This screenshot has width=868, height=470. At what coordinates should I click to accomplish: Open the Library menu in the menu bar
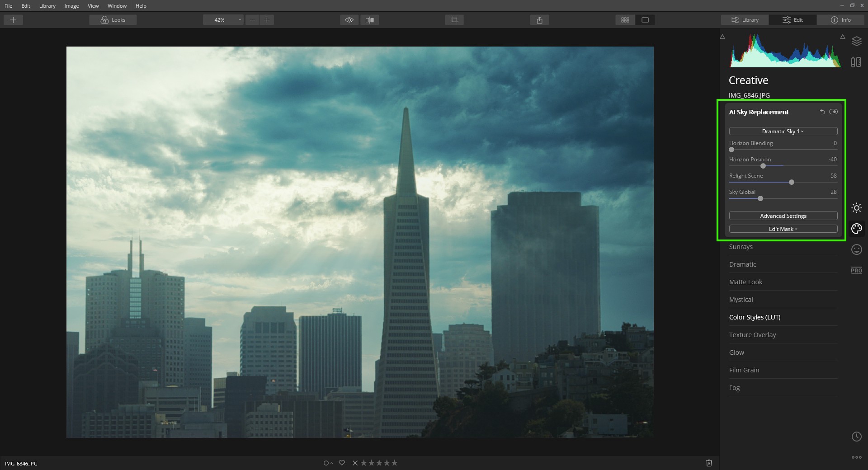[47, 6]
